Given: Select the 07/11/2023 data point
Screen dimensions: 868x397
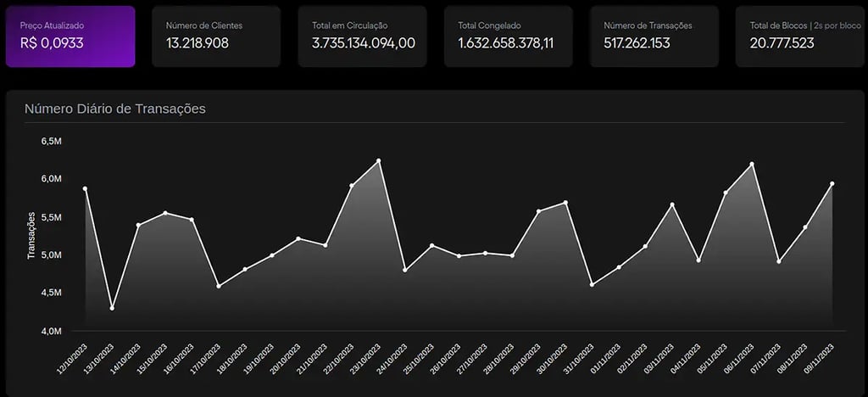Looking at the screenshot, I should (779, 261).
